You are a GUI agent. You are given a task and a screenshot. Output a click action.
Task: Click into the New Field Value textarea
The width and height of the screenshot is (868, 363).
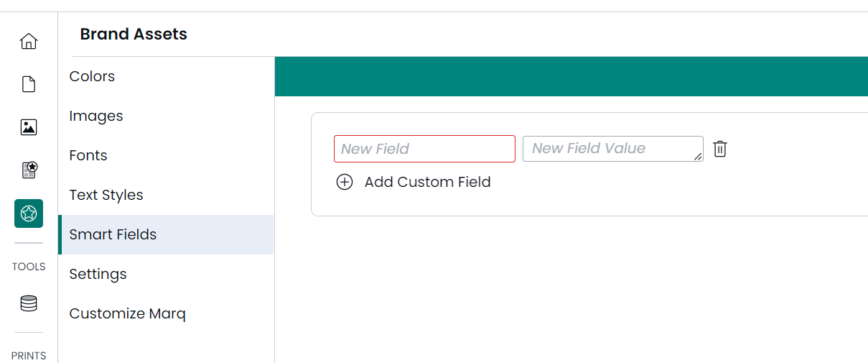[613, 149]
